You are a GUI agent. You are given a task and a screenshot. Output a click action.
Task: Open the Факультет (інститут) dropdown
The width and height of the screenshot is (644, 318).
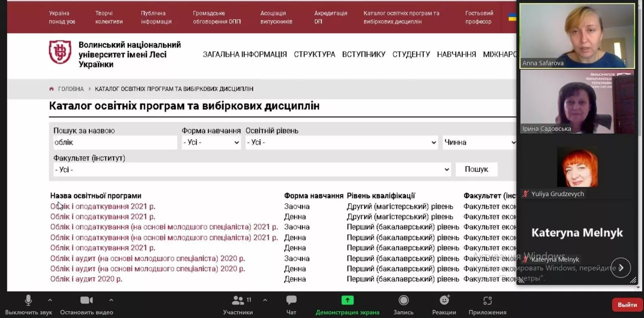click(x=252, y=170)
